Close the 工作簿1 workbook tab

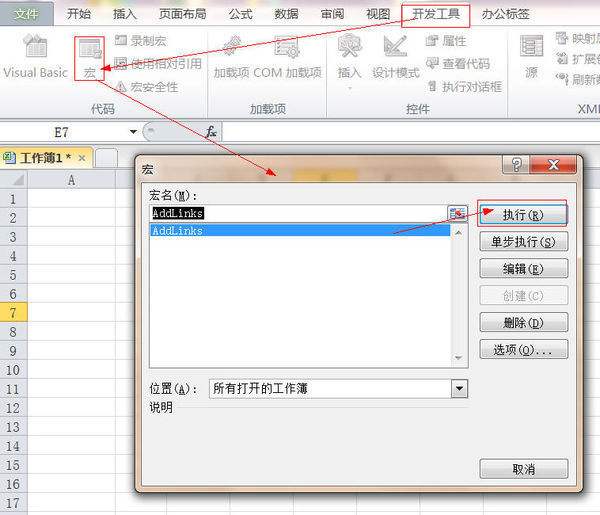tap(82, 158)
